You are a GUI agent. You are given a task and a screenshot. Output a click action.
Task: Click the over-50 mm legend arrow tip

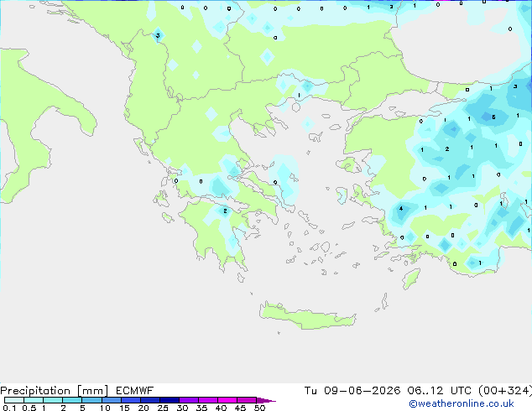coord(266,400)
